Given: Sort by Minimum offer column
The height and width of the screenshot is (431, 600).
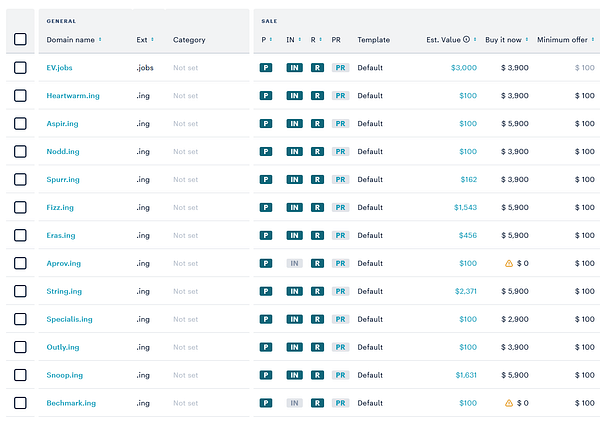Looking at the screenshot, I should 565,40.
